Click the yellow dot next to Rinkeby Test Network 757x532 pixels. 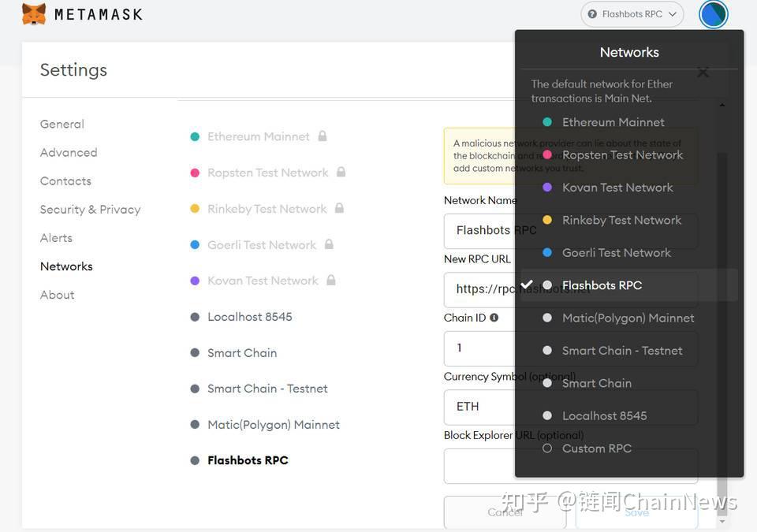(x=194, y=208)
